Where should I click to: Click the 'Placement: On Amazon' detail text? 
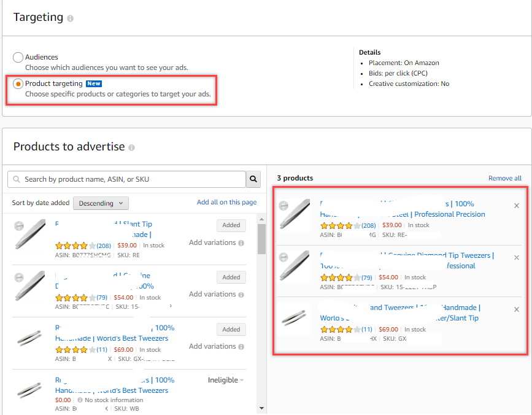(x=404, y=63)
